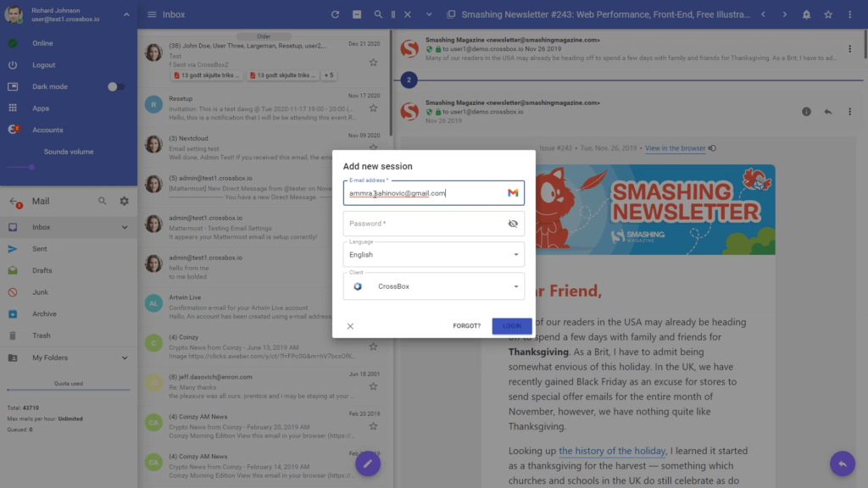Star the Smashing Newsletter email in header
Image resolution: width=868 pixels, height=488 pixels.
point(828,14)
